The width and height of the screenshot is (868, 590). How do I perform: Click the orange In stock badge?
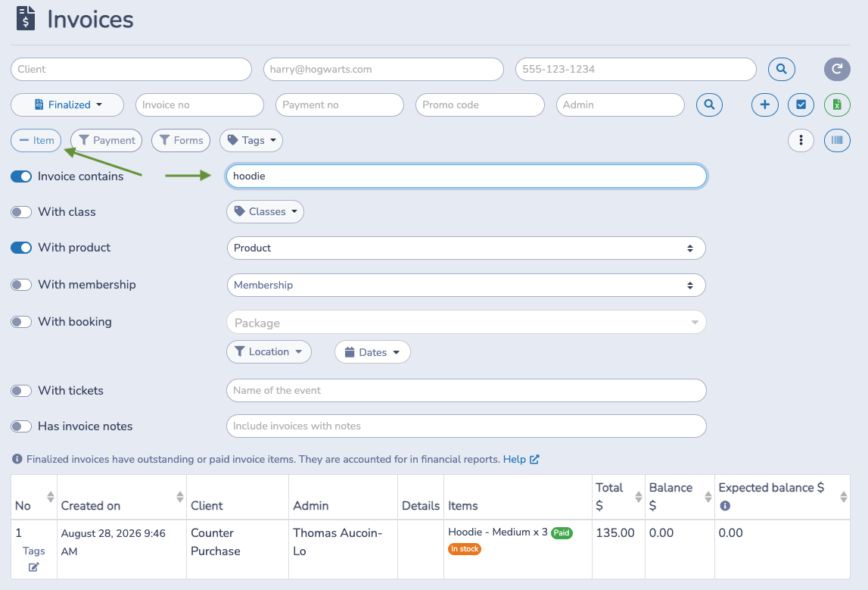[x=465, y=549]
